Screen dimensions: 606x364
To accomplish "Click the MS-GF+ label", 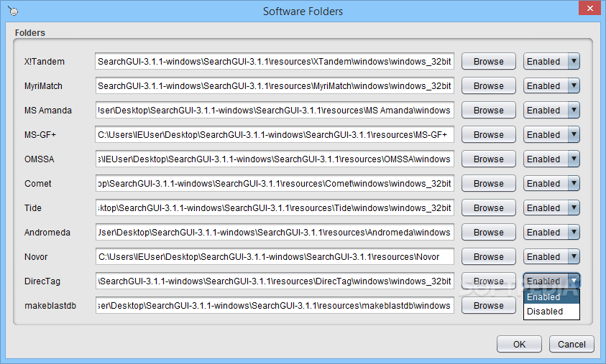I will [x=40, y=135].
